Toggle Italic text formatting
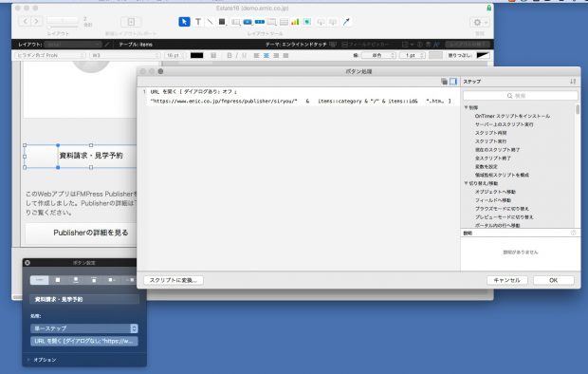 pos(237,55)
